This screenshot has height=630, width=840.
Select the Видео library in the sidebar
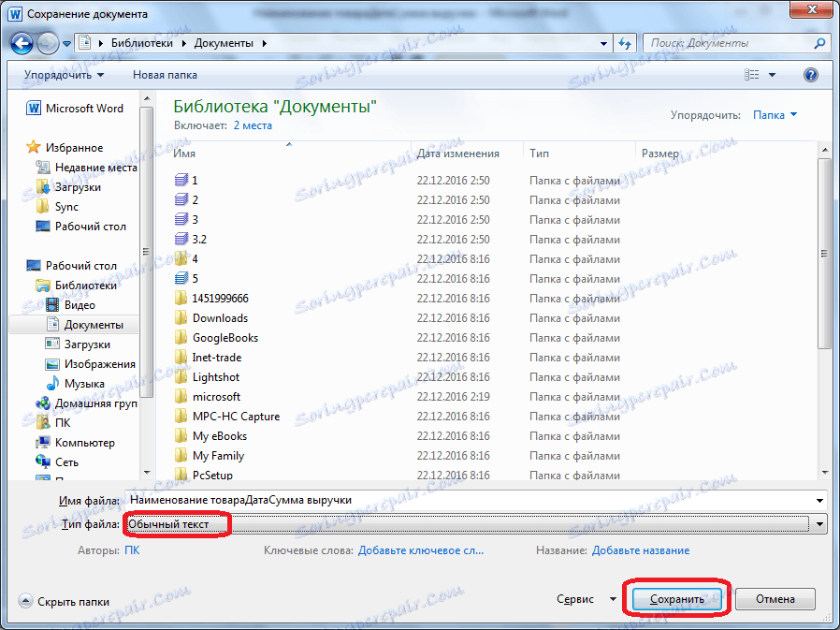click(x=81, y=304)
